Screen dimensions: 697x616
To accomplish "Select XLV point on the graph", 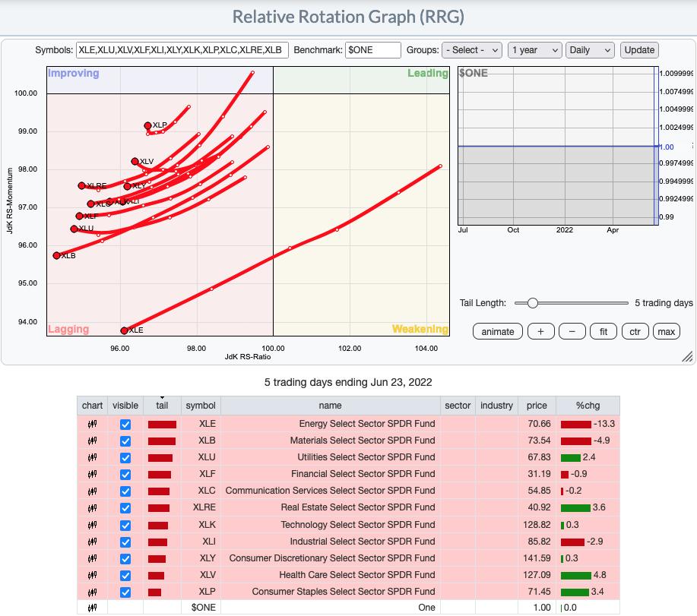I will coord(135,161).
